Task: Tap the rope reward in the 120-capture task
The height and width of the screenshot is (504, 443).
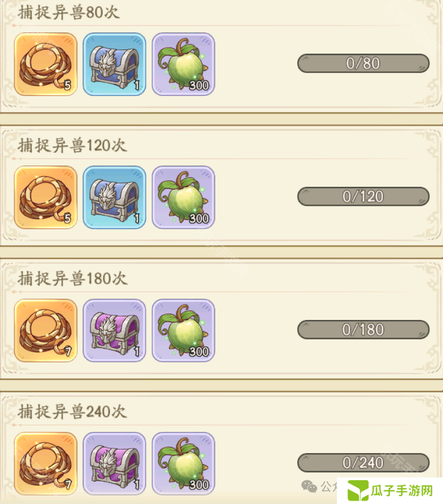Action: point(46,197)
